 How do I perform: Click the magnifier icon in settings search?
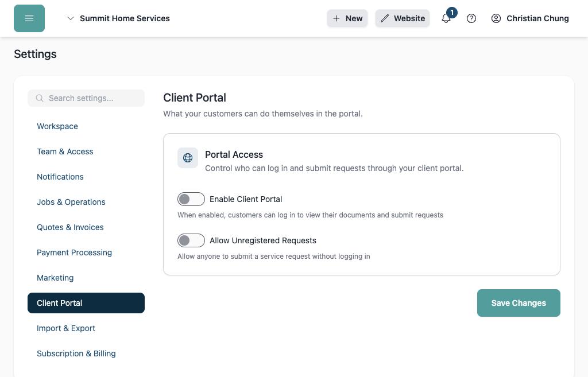(40, 98)
